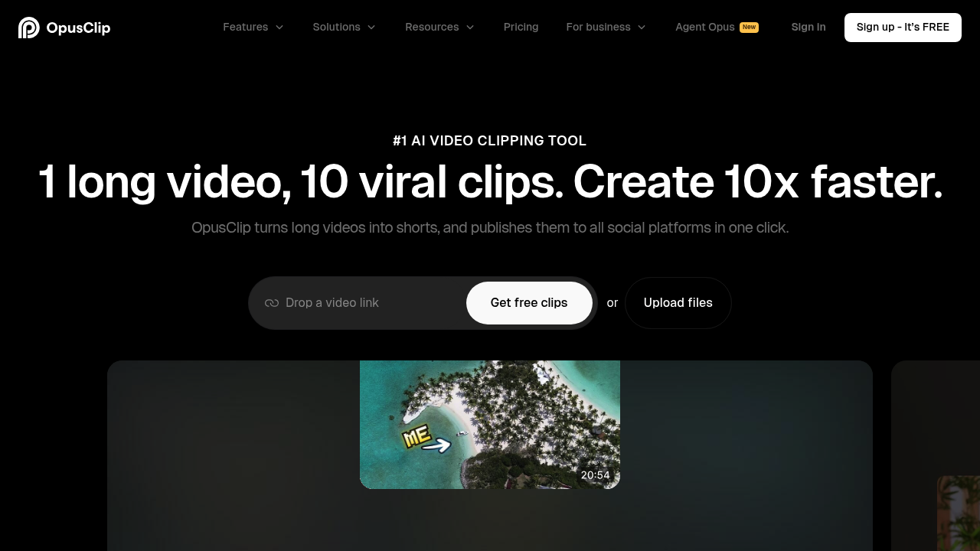Open the Features dropdown menu
This screenshot has height=551, width=980.
(245, 27)
